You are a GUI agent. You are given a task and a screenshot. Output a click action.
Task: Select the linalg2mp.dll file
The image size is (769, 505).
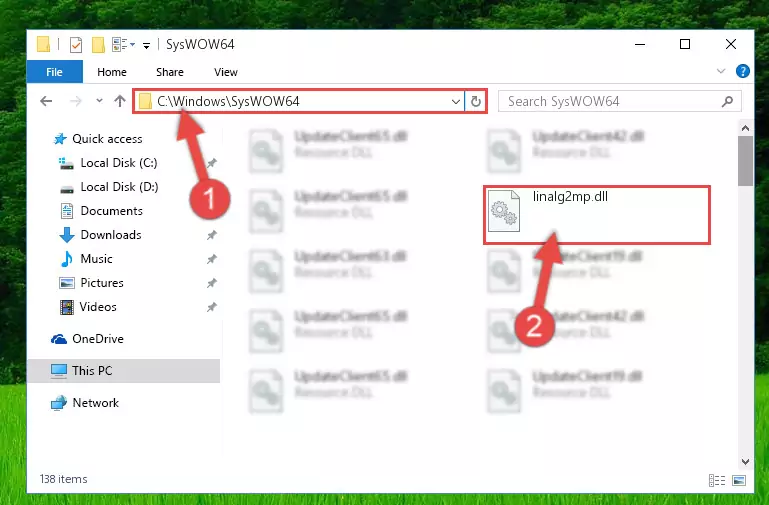(596, 215)
